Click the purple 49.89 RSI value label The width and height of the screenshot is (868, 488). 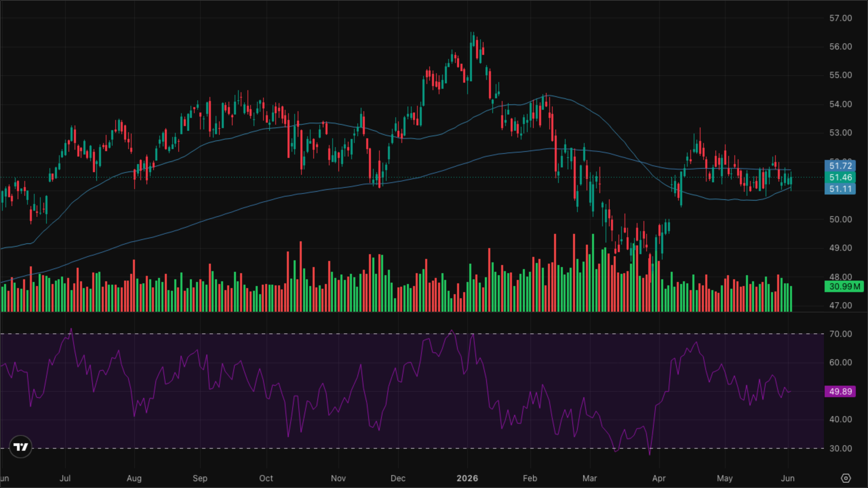pyautogui.click(x=840, y=391)
